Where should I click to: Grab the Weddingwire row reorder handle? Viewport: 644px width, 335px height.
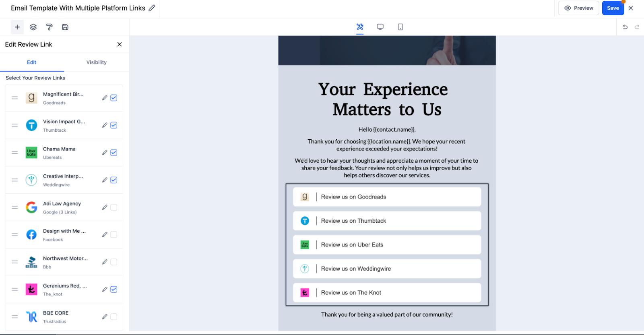point(15,180)
